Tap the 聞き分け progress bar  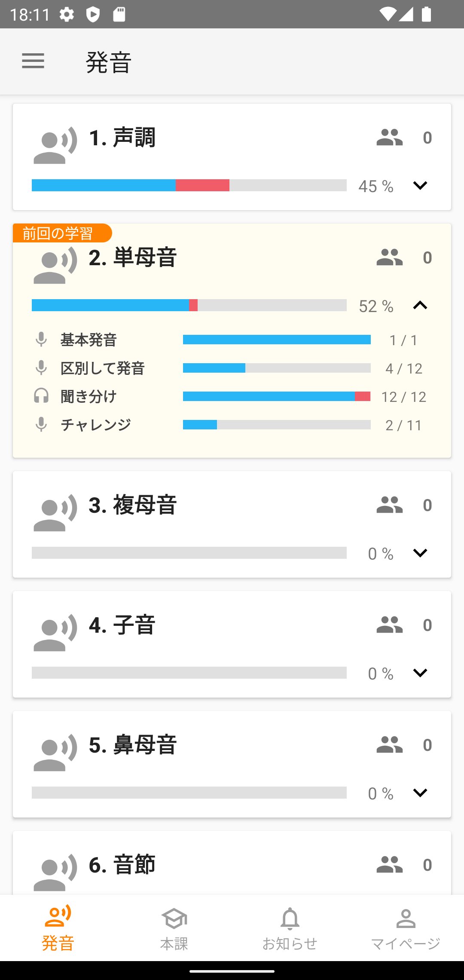tap(277, 396)
